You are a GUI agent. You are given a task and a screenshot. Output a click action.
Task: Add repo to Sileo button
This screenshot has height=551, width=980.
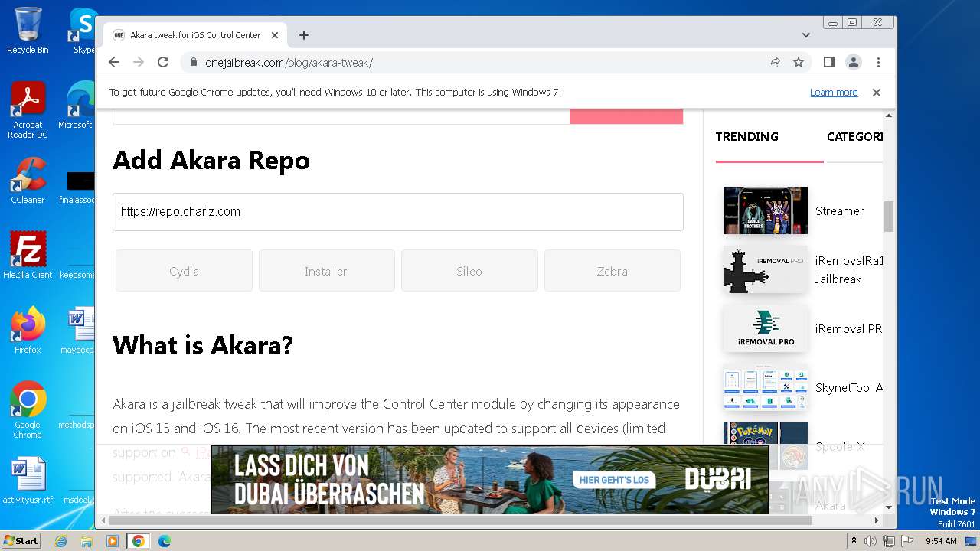(469, 271)
